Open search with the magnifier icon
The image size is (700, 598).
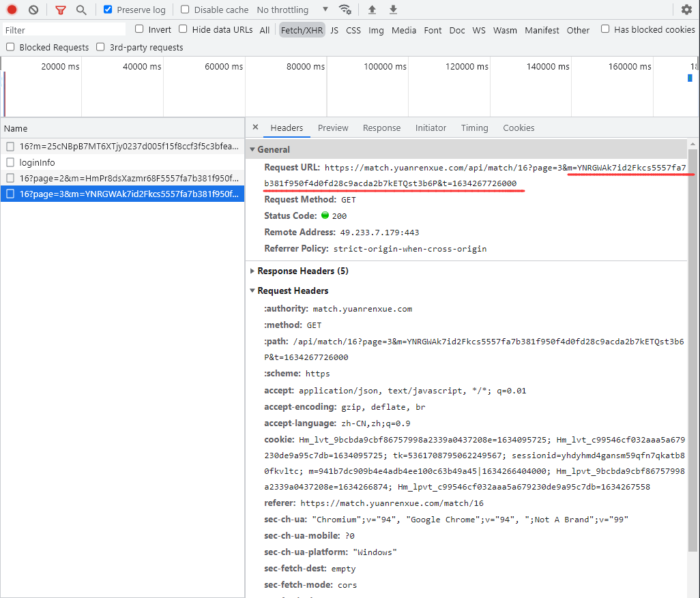pyautogui.click(x=81, y=10)
